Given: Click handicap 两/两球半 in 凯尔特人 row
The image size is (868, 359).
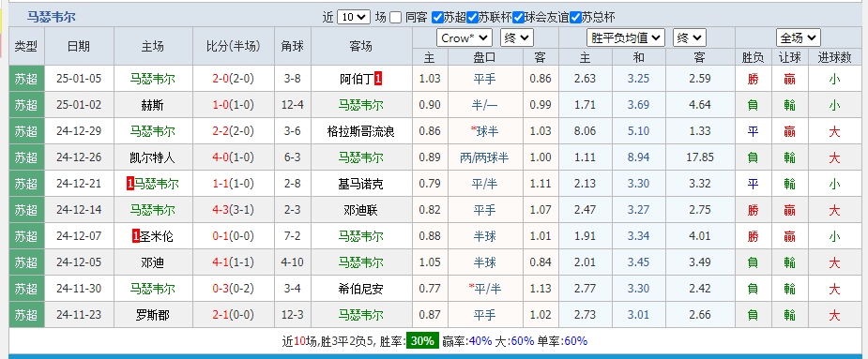Looking at the screenshot, I should pyautogui.click(x=484, y=157).
